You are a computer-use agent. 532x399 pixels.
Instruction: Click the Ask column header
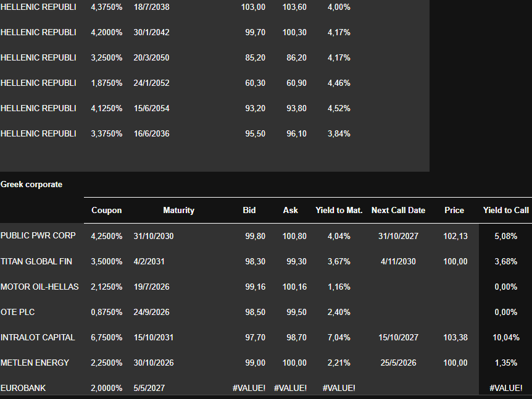click(291, 210)
